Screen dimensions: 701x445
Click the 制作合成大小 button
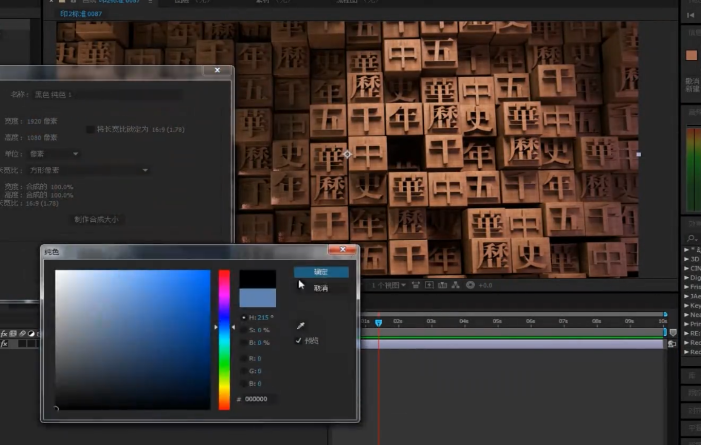click(x=96, y=219)
